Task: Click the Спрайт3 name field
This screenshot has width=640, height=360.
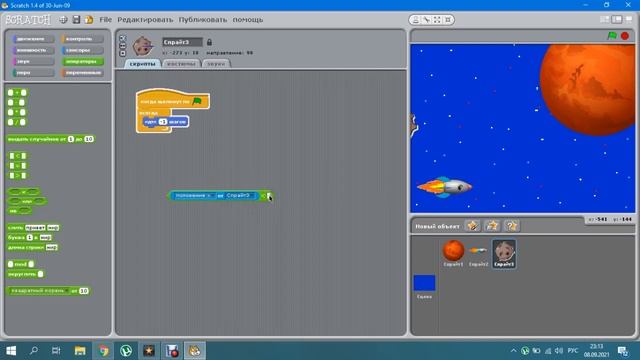Action: pos(182,42)
